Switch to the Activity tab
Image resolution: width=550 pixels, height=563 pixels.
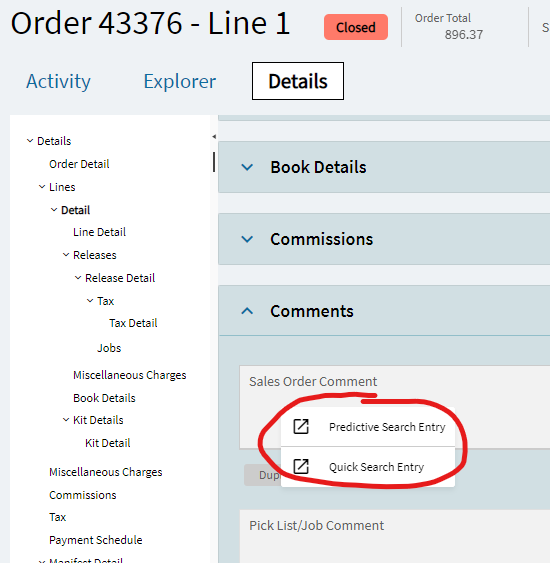click(58, 81)
